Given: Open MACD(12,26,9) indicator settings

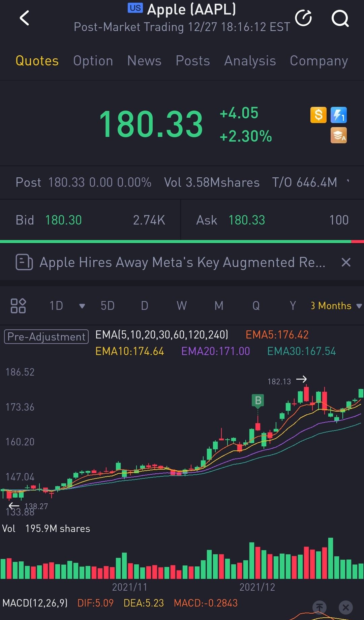Looking at the screenshot, I should click(x=35, y=603).
